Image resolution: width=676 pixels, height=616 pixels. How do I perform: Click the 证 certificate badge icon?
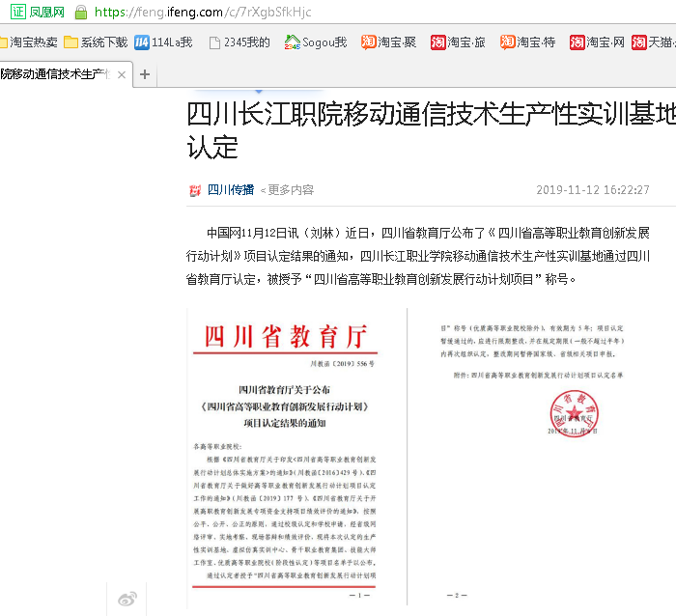(x=18, y=12)
